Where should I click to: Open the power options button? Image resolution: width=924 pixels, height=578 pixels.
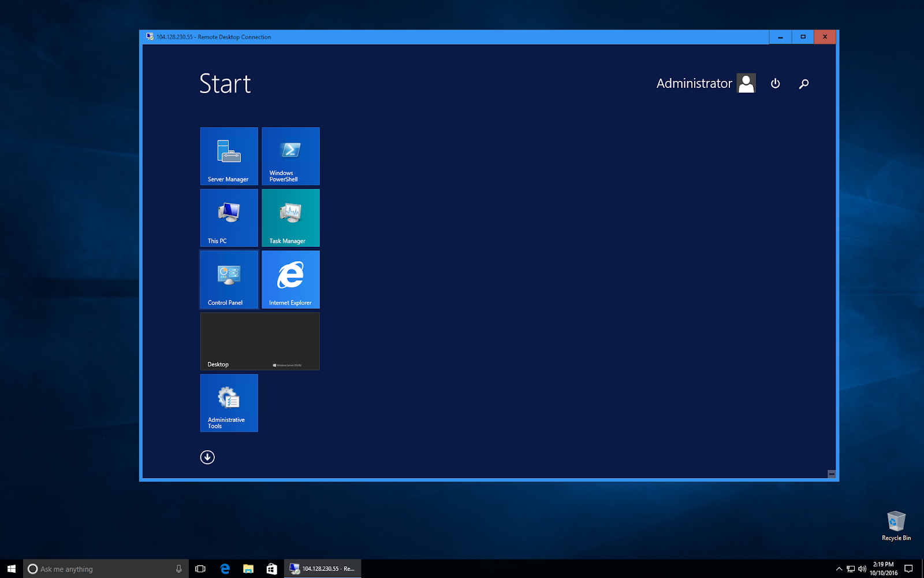775,83
